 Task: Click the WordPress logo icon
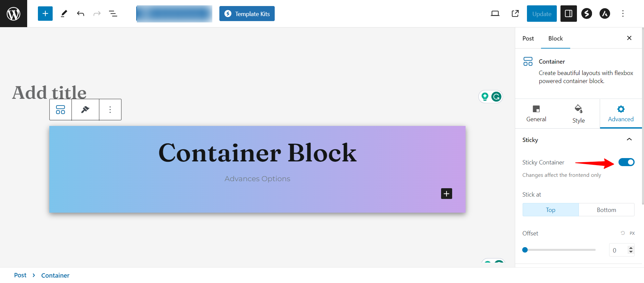(x=13, y=14)
